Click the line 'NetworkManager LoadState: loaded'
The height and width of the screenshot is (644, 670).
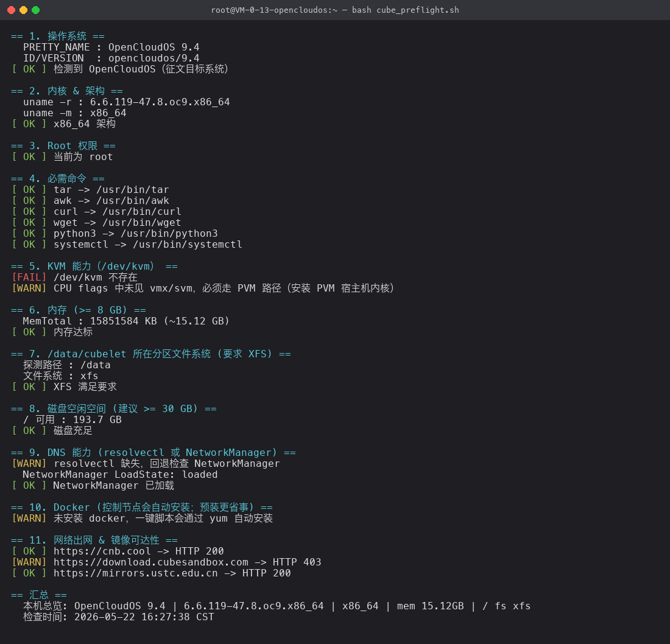(x=120, y=474)
